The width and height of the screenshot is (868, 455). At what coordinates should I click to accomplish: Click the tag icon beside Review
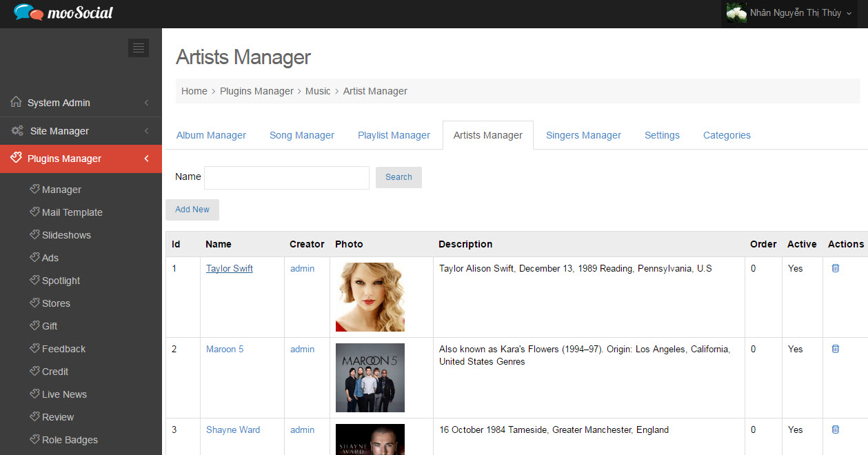[x=34, y=416]
